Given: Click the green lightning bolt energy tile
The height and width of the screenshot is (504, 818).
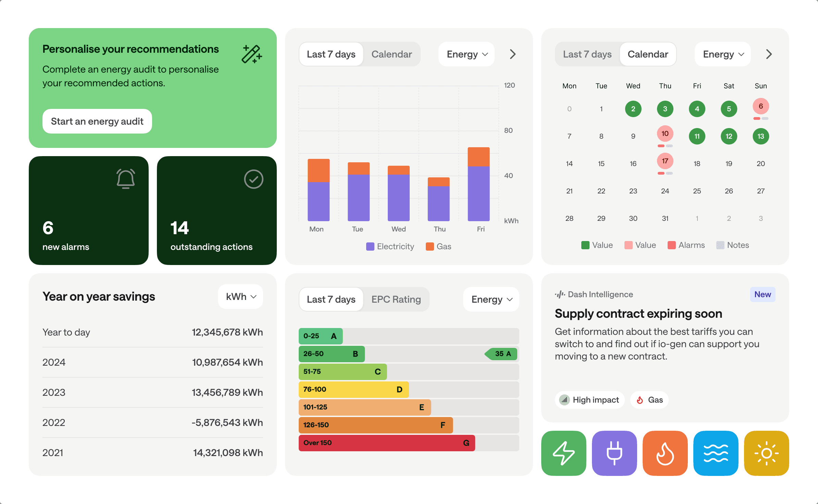Looking at the screenshot, I should pyautogui.click(x=563, y=453).
